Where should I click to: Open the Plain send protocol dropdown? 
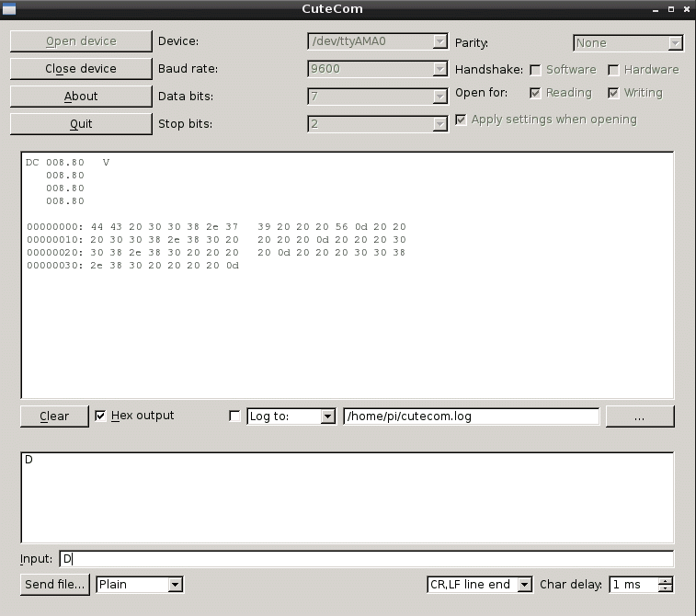[176, 585]
